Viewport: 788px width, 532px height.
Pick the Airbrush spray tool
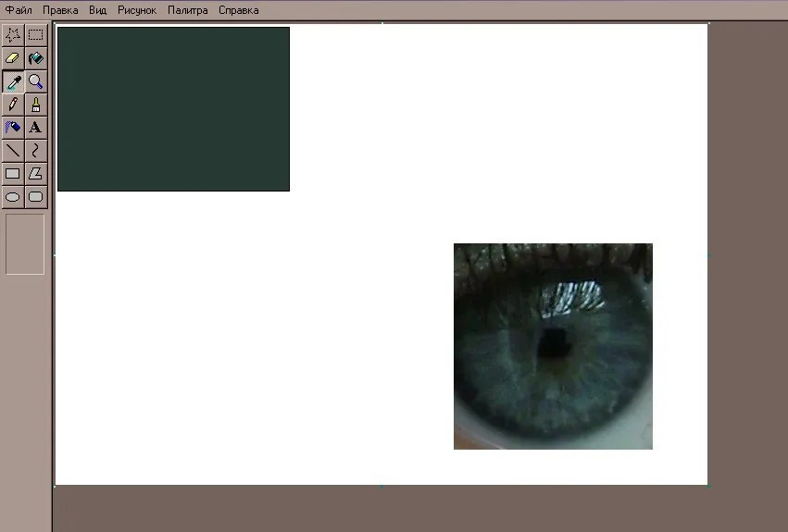coord(13,127)
